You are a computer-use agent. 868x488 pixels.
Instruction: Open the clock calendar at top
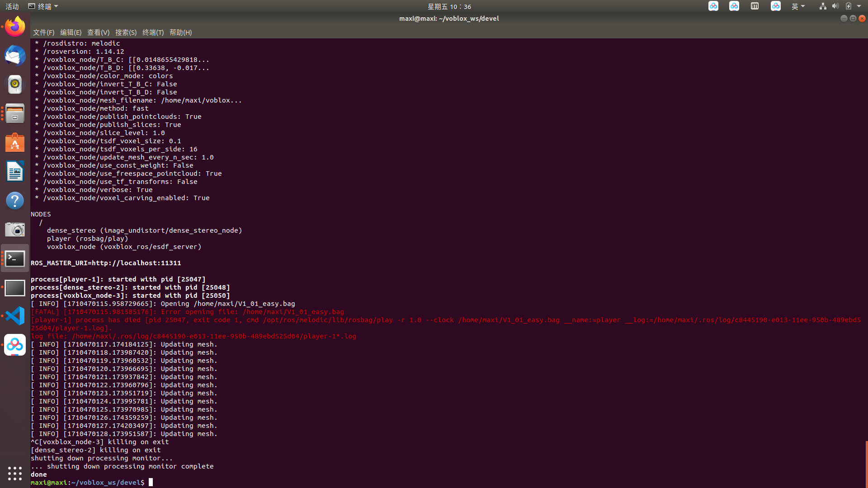click(x=449, y=6)
